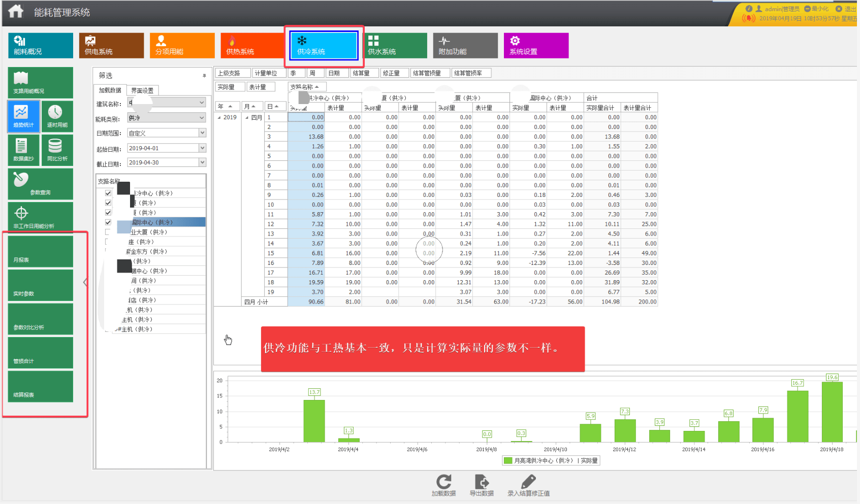Open the 月报表 sidebar item
Screen dimensions: 860x504
coord(41,251)
